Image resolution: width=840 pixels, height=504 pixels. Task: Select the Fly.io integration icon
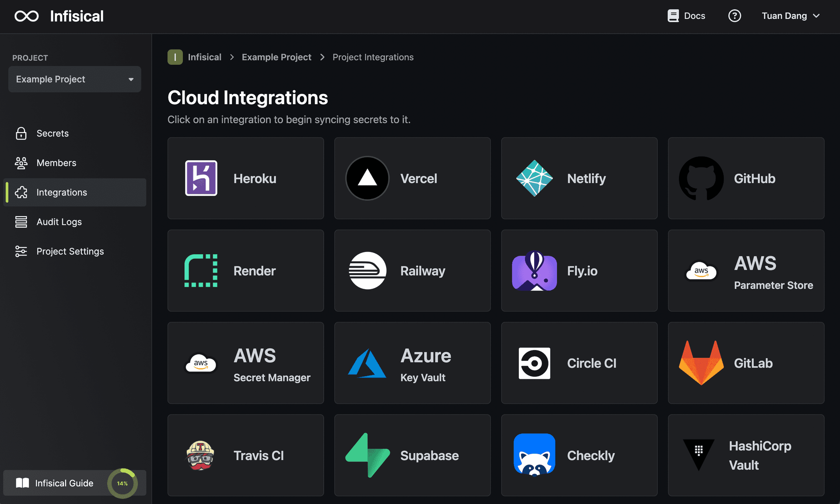pos(535,270)
